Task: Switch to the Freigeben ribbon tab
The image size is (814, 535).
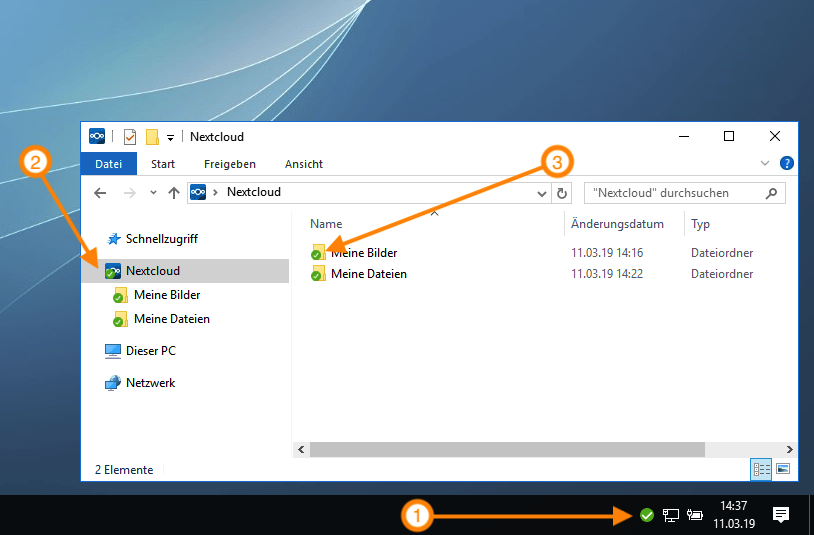Action: click(x=230, y=164)
